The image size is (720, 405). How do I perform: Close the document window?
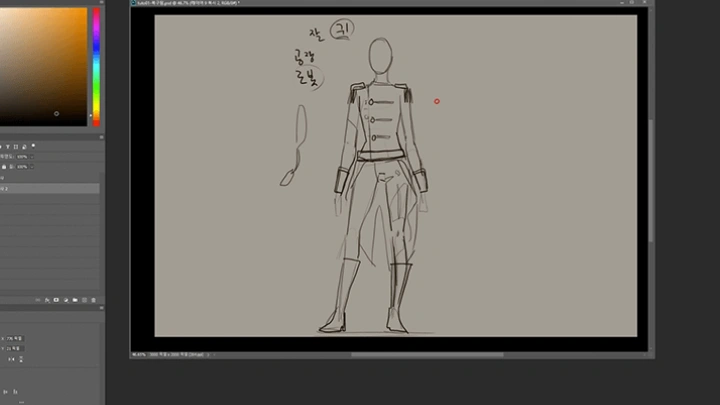[x=644, y=2]
